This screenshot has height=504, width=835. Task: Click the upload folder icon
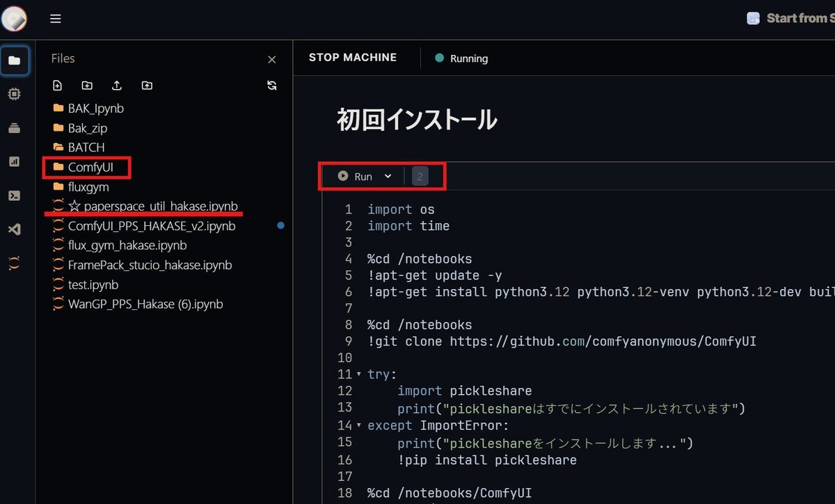click(x=147, y=86)
